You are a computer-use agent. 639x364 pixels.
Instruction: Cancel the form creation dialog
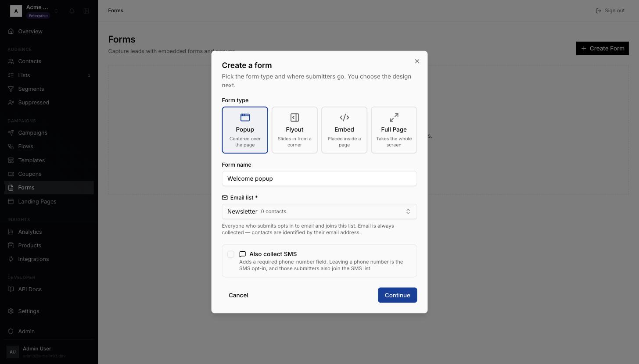(x=238, y=295)
